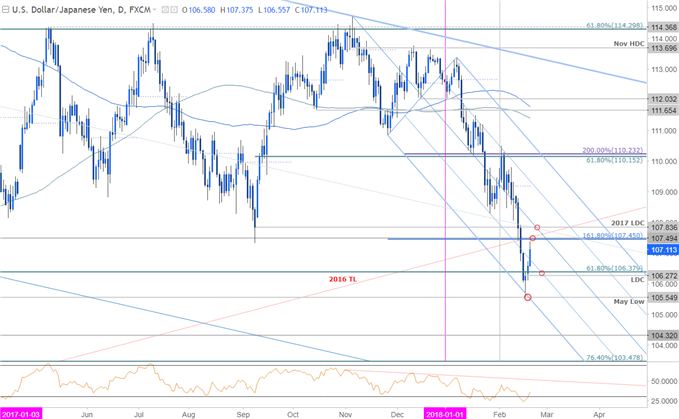The image size is (679, 419).
Task: Click the Mar label on the time axis
Action: click(x=547, y=414)
